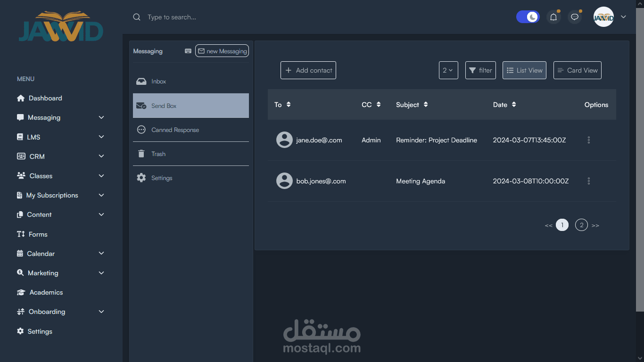Click the Academics graduation cap icon
644x362 pixels.
[x=21, y=292]
